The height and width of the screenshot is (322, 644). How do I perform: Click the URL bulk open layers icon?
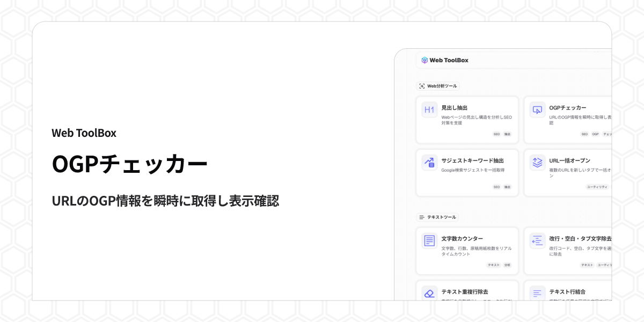tap(537, 163)
